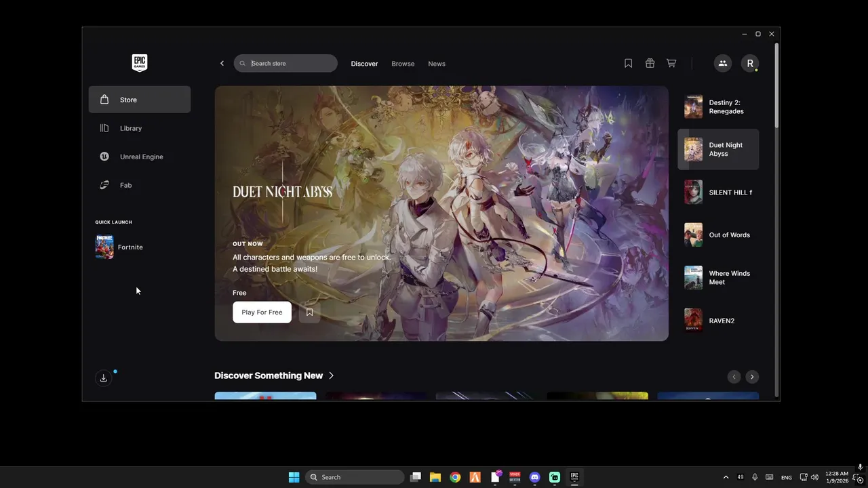Click the Duet Night Abyss hero banner

tap(441, 213)
